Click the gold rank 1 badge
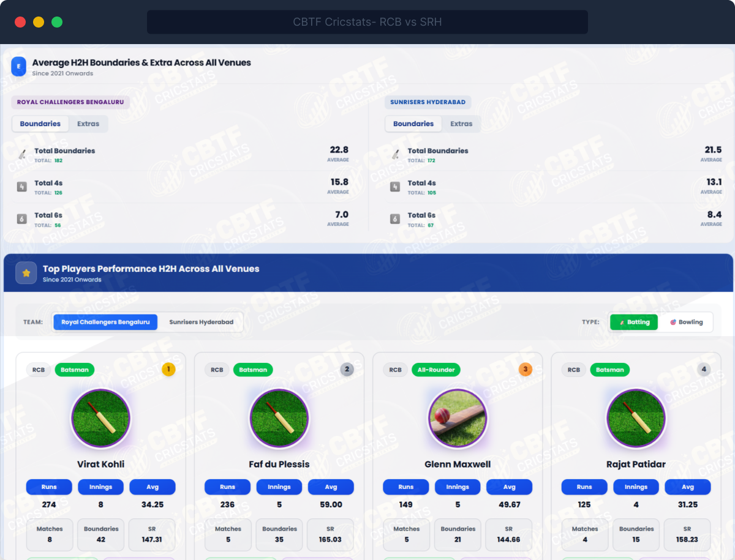The height and width of the screenshot is (560, 735). coord(168,369)
